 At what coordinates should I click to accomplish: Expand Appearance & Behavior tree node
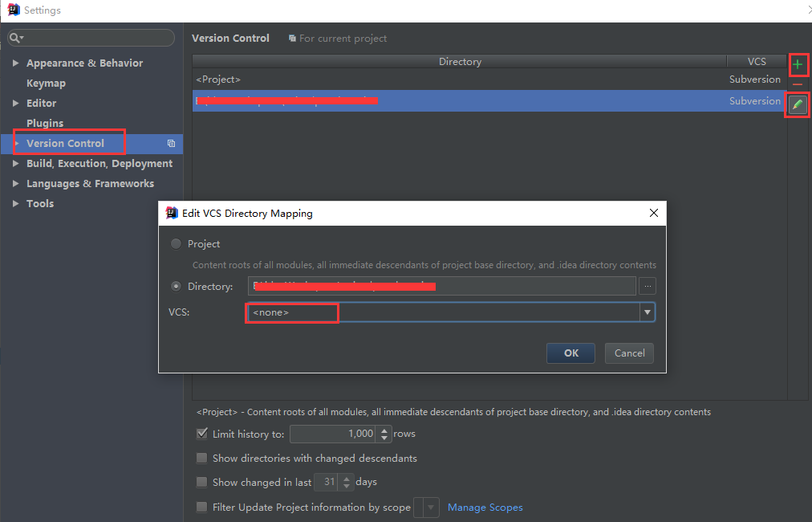click(15, 63)
